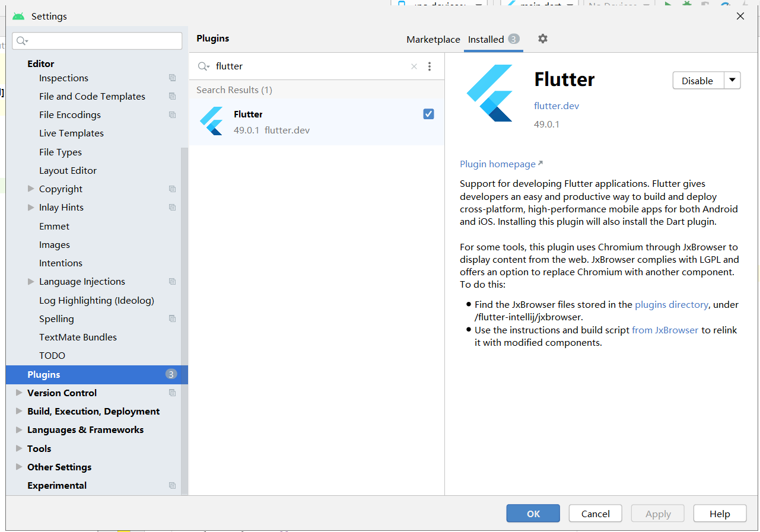Image resolution: width=760 pixels, height=532 pixels.
Task: Click the Flutter logo in results list
Action: 211,121
